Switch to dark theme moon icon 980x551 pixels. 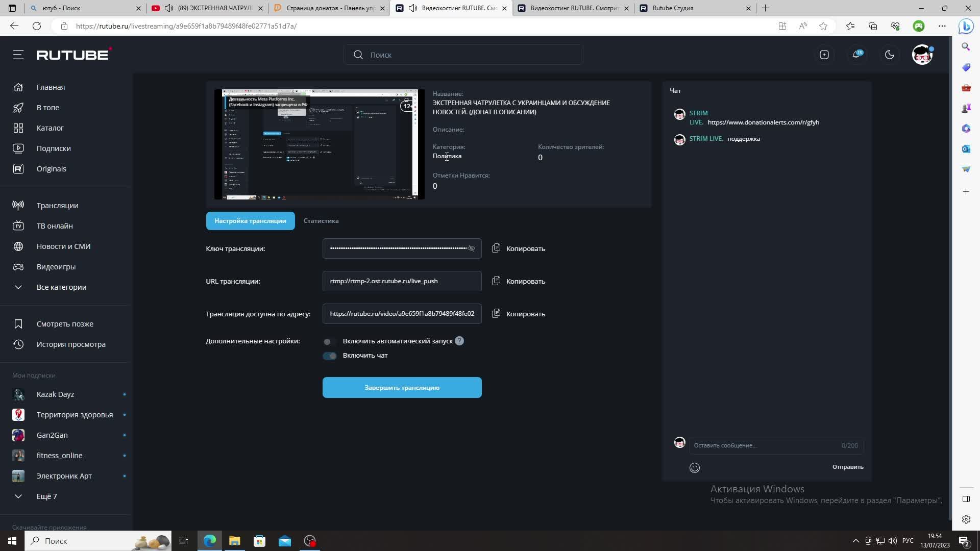(889, 55)
